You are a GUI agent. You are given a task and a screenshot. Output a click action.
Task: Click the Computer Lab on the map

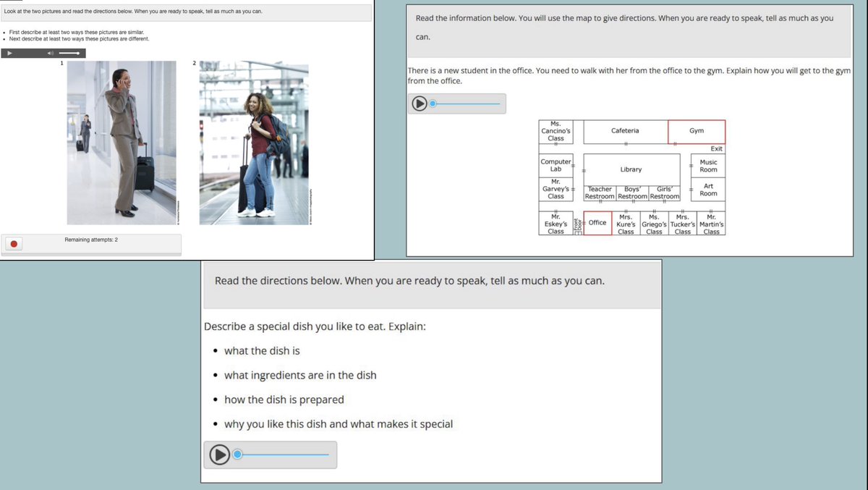556,166
